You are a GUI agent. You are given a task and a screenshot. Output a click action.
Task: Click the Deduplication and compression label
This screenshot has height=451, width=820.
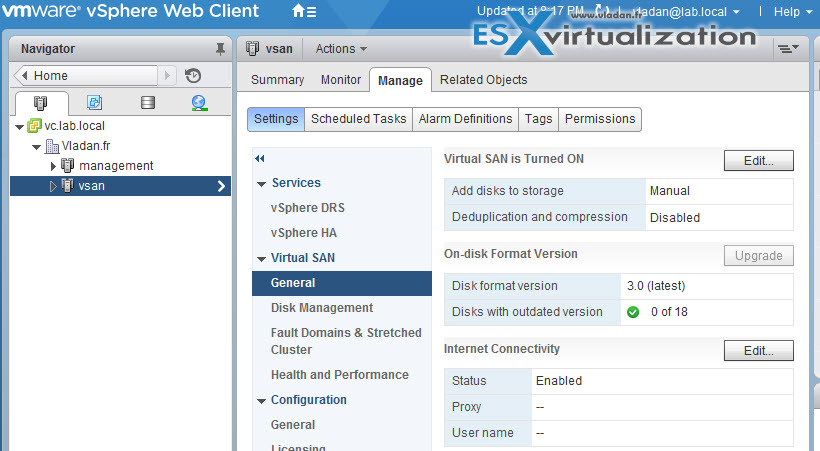[540, 217]
